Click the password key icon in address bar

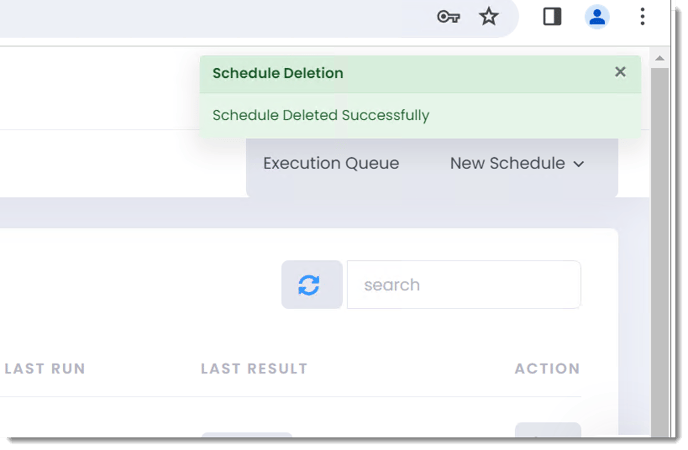(448, 17)
